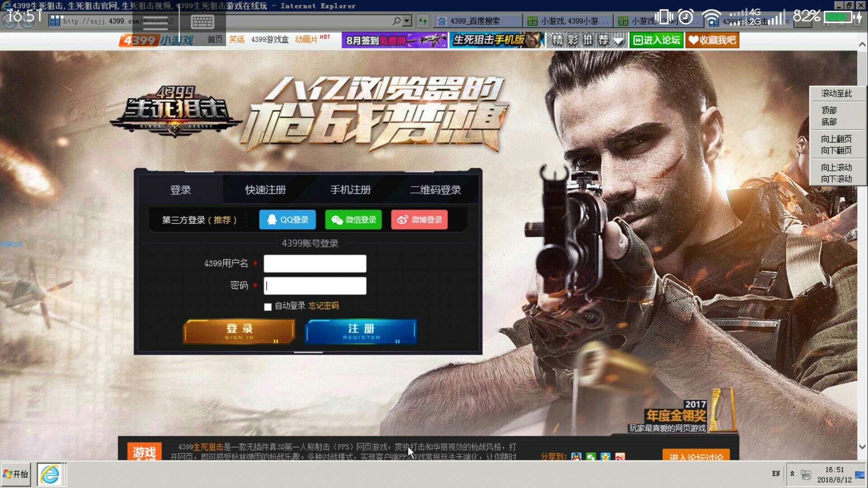Go to 首页 in the site navigation
This screenshot has height=488, width=868.
click(x=215, y=40)
